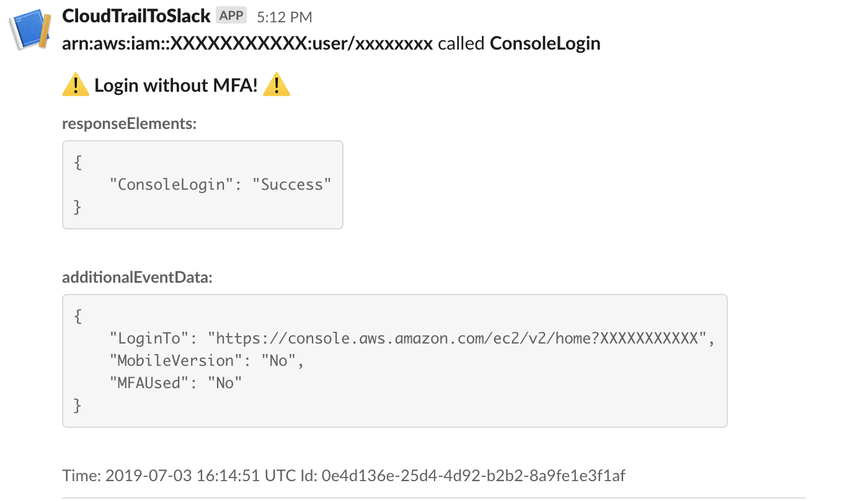Click the bold ConsoleLogin event name

tap(545, 43)
